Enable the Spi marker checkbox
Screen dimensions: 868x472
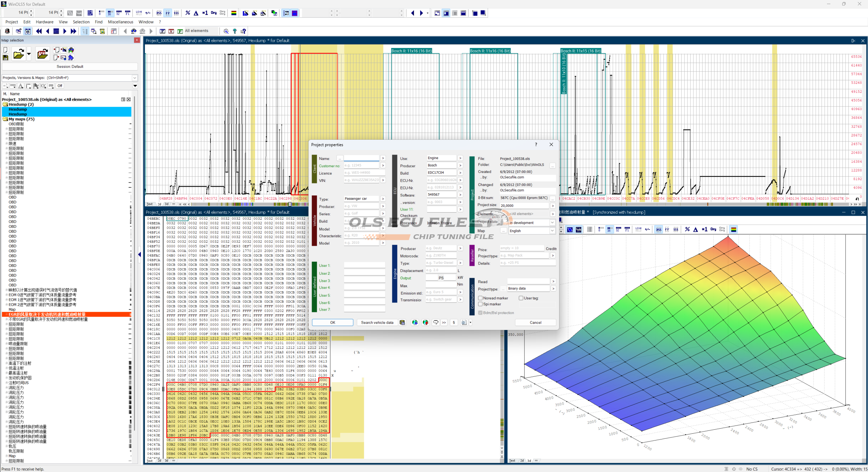[480, 304]
